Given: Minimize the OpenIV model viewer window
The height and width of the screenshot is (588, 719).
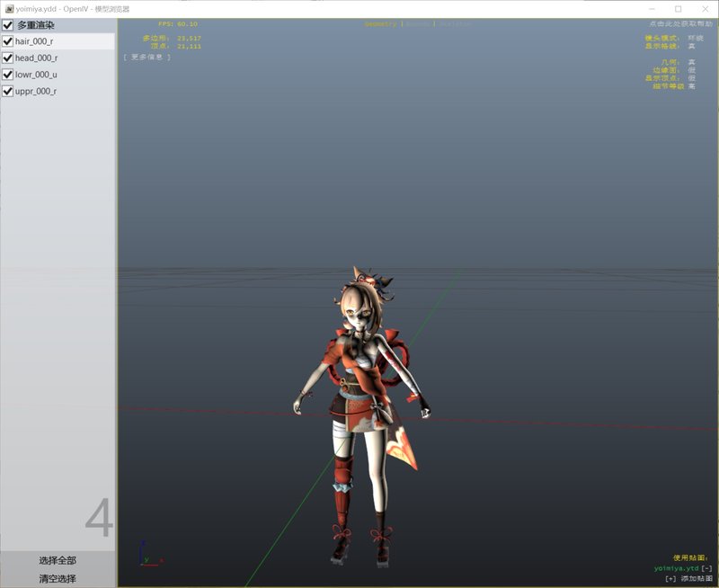Looking at the screenshot, I should (x=652, y=9).
